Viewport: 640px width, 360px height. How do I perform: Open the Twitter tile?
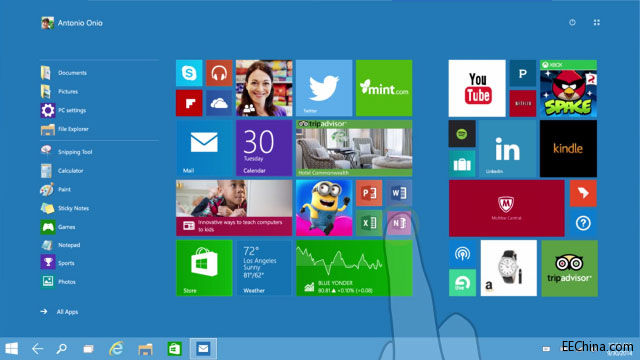[324, 88]
